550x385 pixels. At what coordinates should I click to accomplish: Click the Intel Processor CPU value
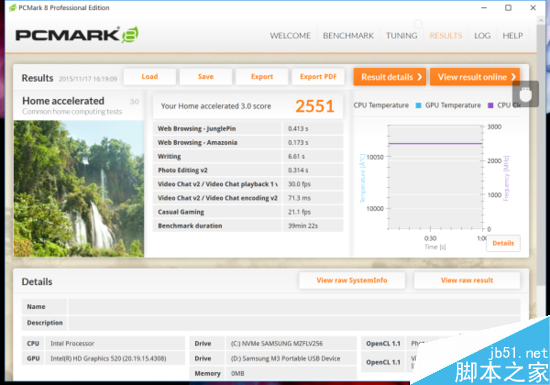pyautogui.click(x=72, y=343)
